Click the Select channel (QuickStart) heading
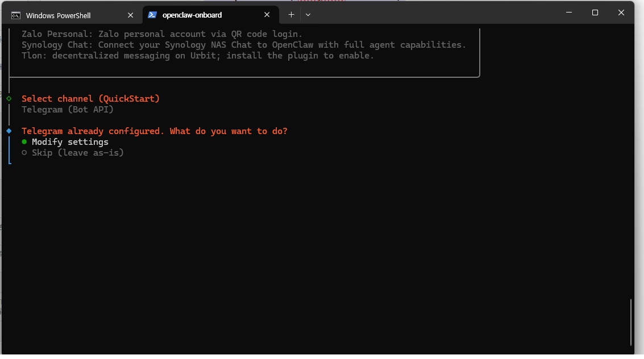Screen dimensions: 644x359 (90, 99)
